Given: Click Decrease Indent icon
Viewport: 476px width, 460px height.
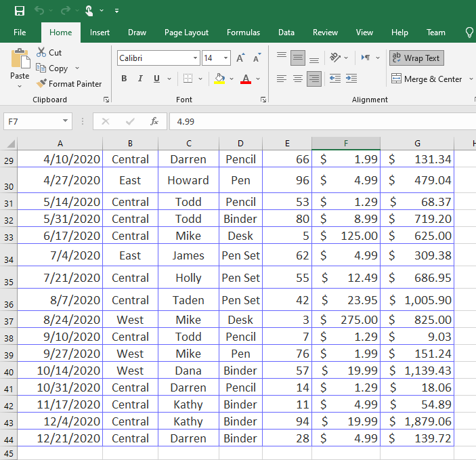Looking at the screenshot, I should (x=335, y=79).
